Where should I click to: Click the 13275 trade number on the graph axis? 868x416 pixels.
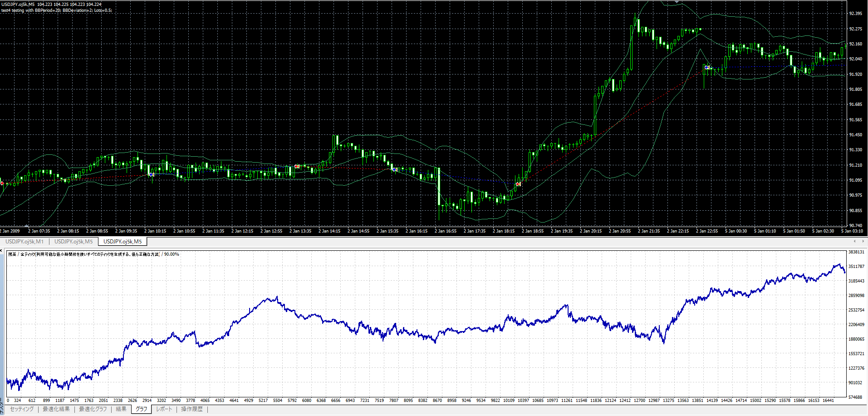(x=668, y=401)
